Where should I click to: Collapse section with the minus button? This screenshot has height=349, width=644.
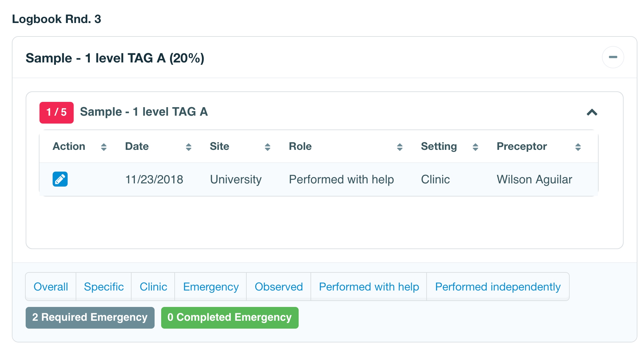[613, 58]
